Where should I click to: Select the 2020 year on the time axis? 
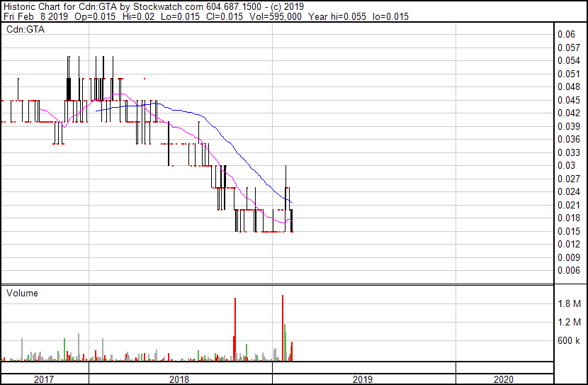[x=503, y=379]
